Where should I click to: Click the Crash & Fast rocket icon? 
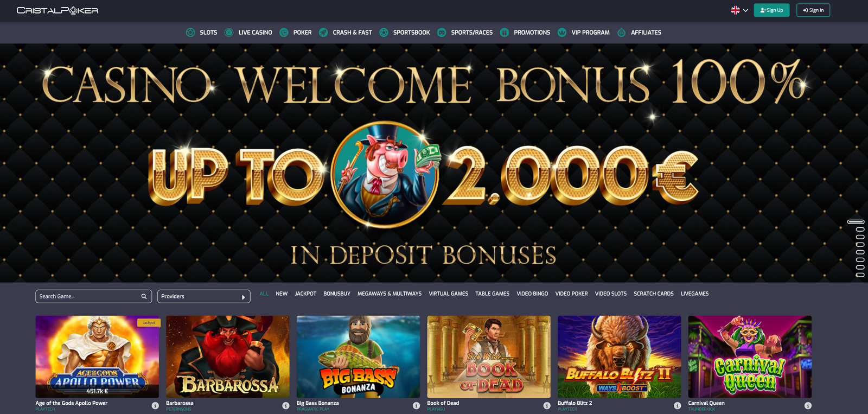click(x=323, y=33)
